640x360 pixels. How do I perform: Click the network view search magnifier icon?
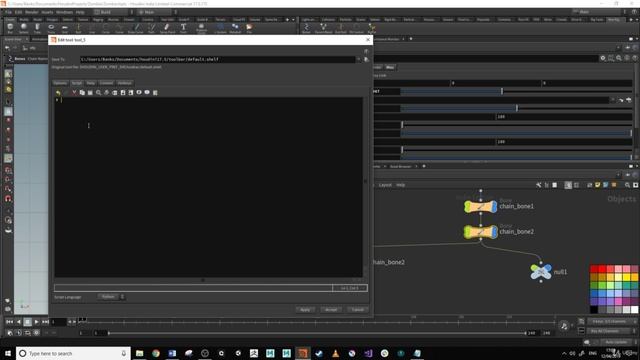click(627, 185)
